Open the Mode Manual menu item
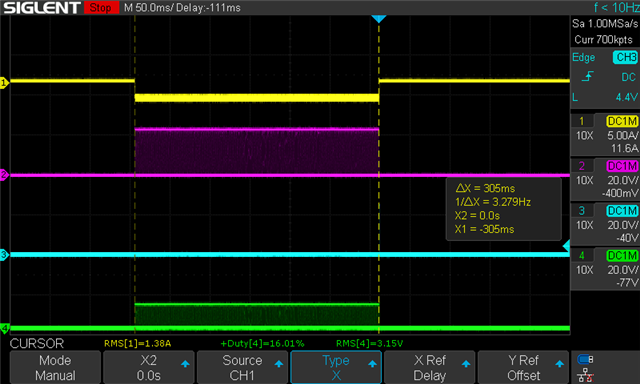The width and height of the screenshot is (640, 384). [x=55, y=368]
